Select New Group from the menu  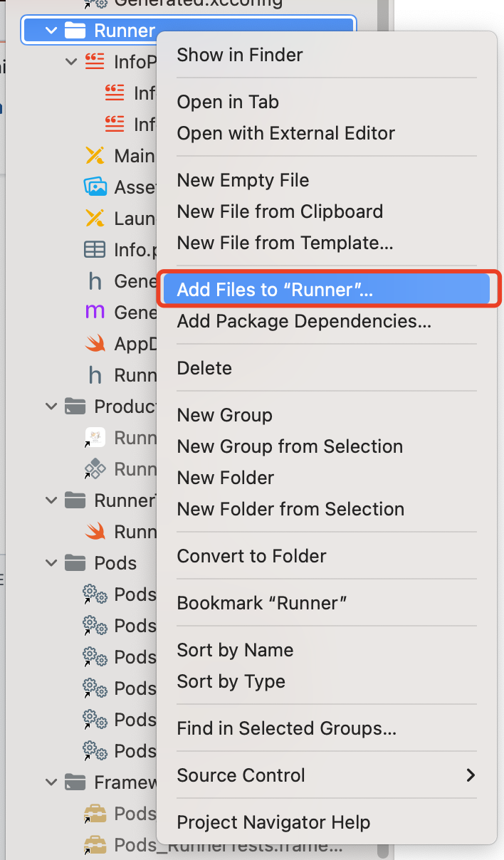tap(225, 415)
